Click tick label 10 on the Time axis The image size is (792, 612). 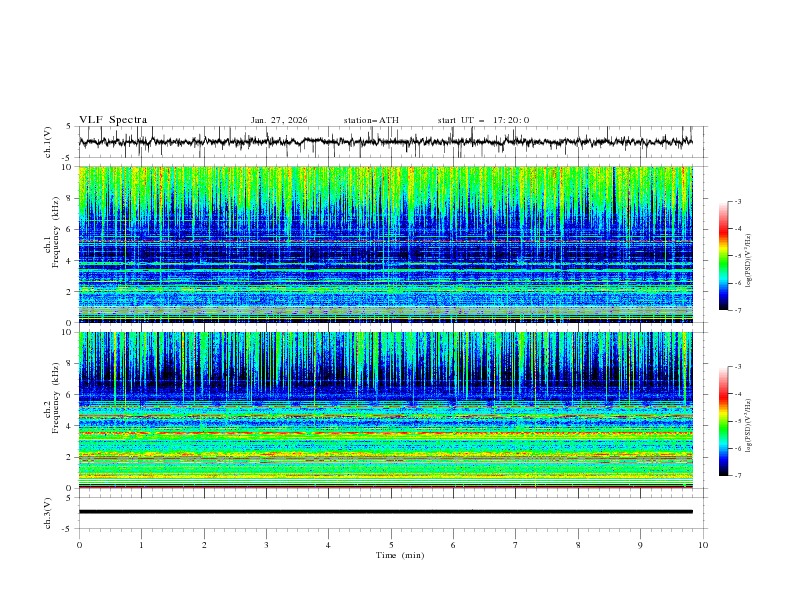pyautogui.click(x=703, y=545)
